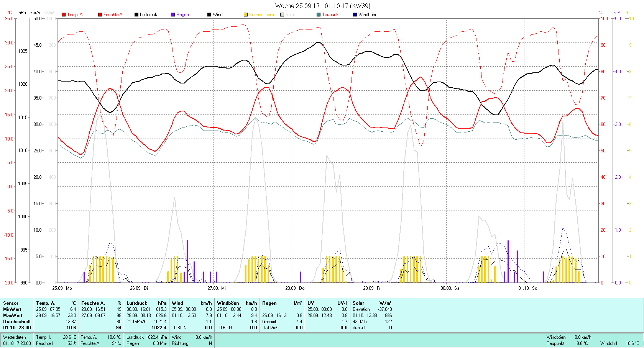This screenshot has width=644, height=348.
Task: Click the min temperature value '6.4'
Action: (73, 309)
